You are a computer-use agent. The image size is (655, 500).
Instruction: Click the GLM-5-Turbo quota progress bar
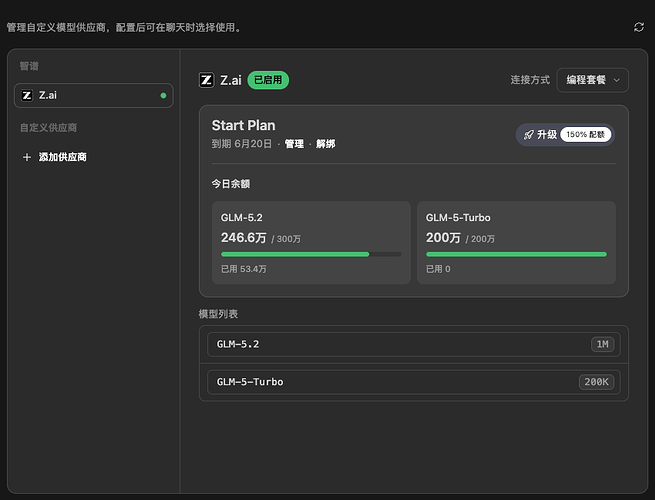click(x=516, y=254)
